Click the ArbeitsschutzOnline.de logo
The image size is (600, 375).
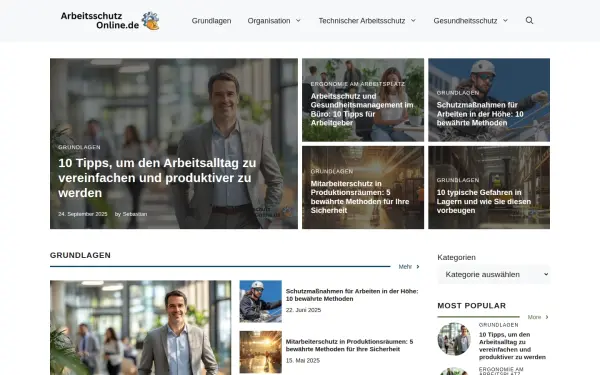coord(110,21)
